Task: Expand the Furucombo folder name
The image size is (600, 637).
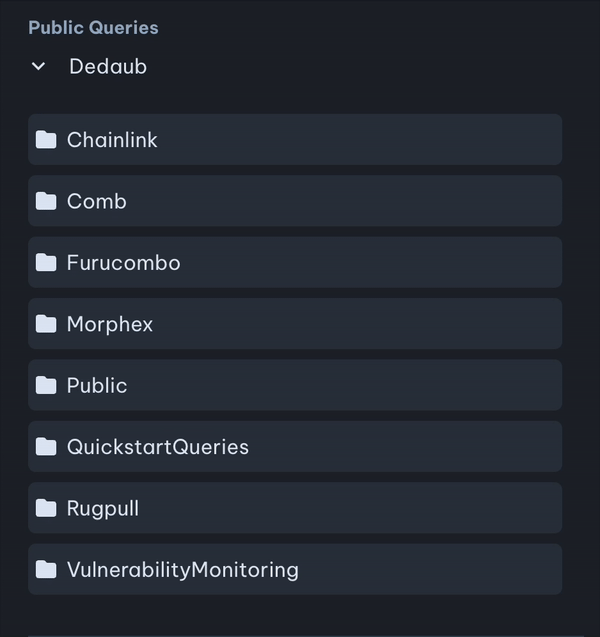Action: click(123, 263)
